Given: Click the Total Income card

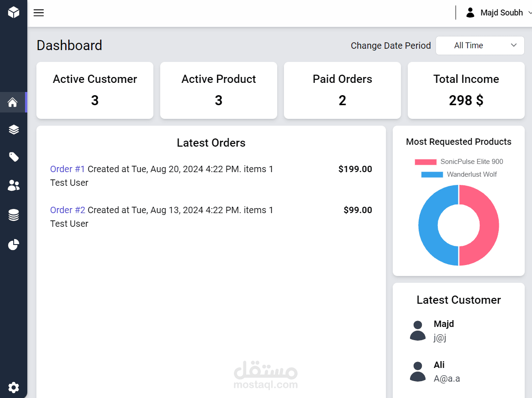Looking at the screenshot, I should tap(466, 90).
